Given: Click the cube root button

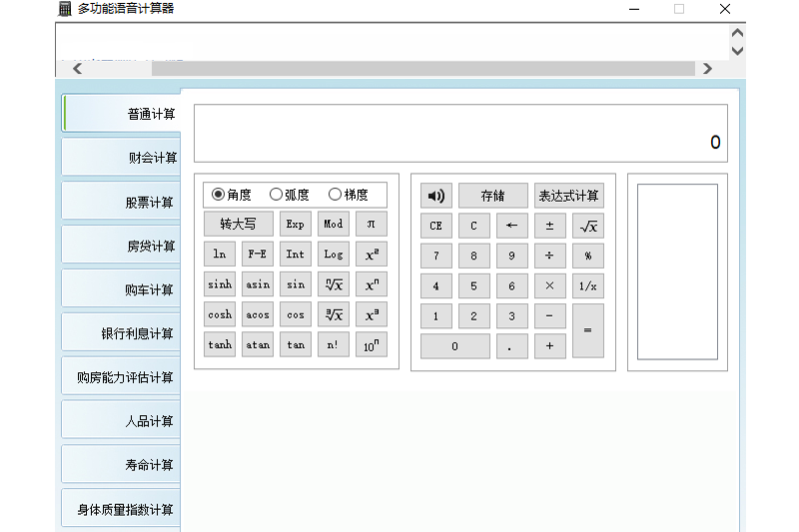Looking at the screenshot, I should click(x=334, y=314).
